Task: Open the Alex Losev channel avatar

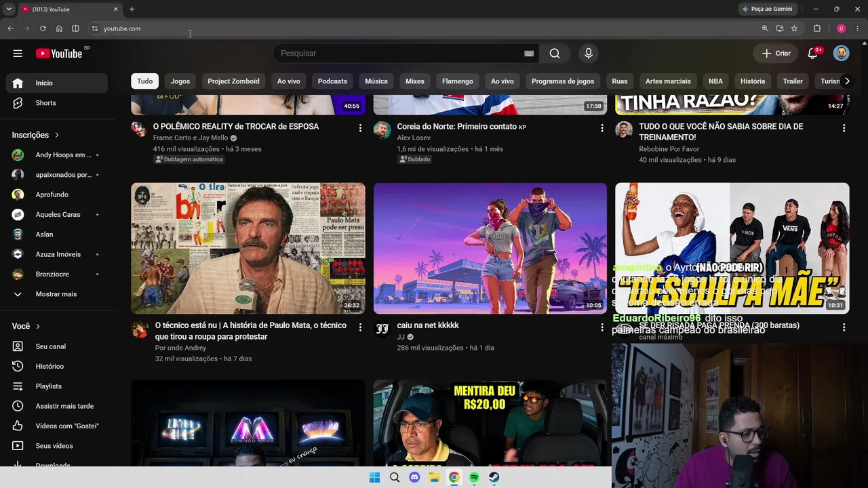Action: pos(382,129)
